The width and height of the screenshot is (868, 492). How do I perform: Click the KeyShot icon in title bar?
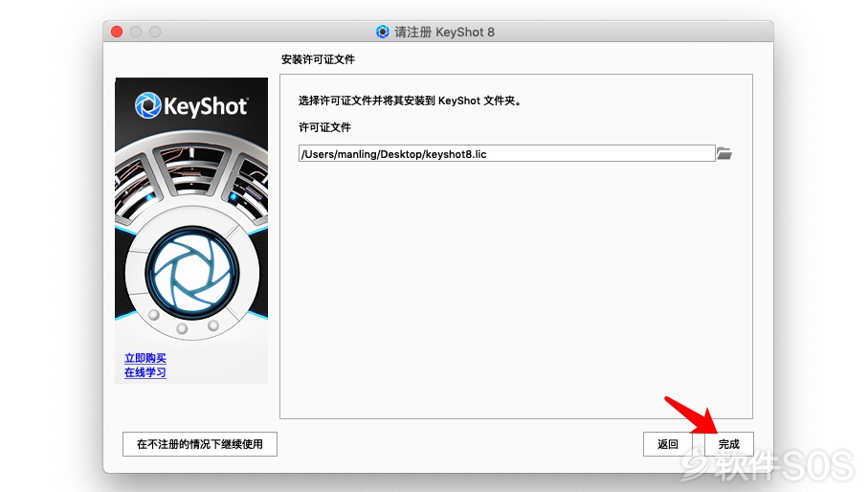(x=383, y=32)
